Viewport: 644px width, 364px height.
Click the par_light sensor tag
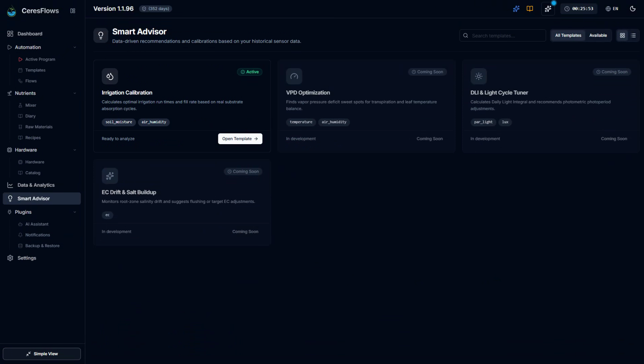pos(483,122)
